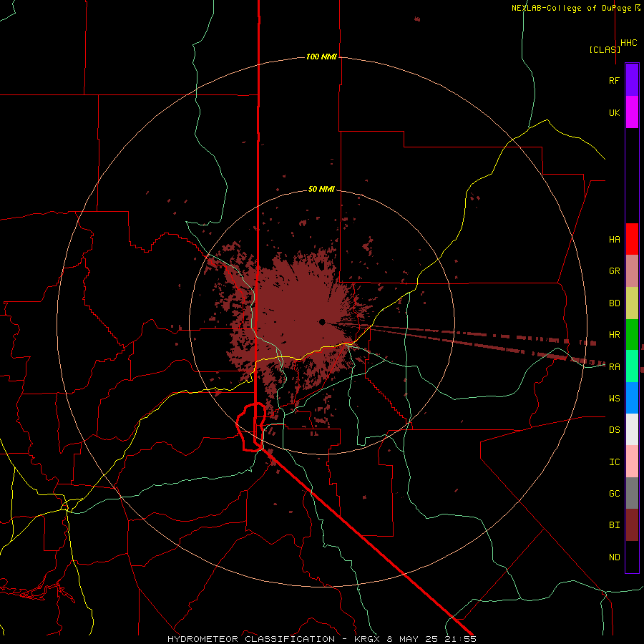
Task: Click the GC gray legend swatch
Action: (x=632, y=493)
